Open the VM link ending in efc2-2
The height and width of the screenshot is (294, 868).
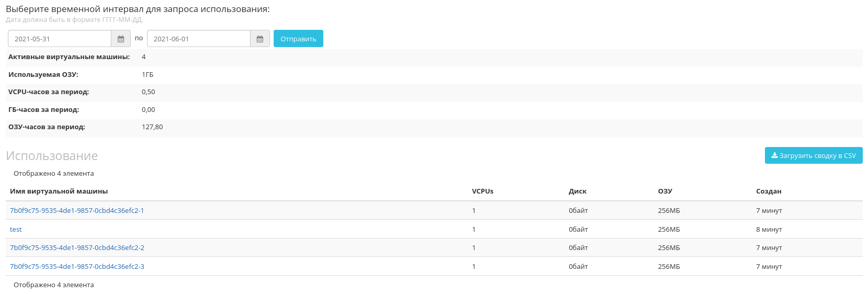pyautogui.click(x=77, y=248)
